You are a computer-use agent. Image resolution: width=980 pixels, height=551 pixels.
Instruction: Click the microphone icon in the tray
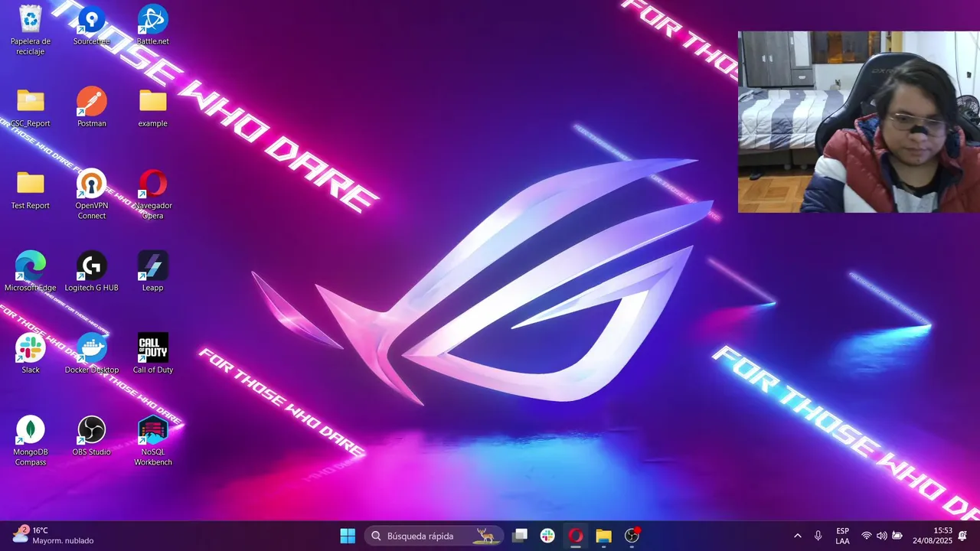818,536
